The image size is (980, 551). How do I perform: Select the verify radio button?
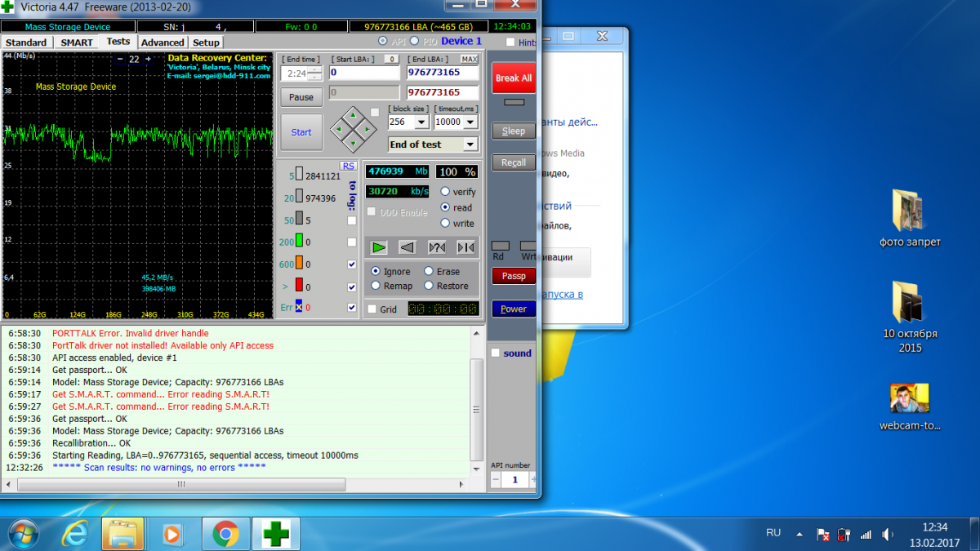click(445, 191)
